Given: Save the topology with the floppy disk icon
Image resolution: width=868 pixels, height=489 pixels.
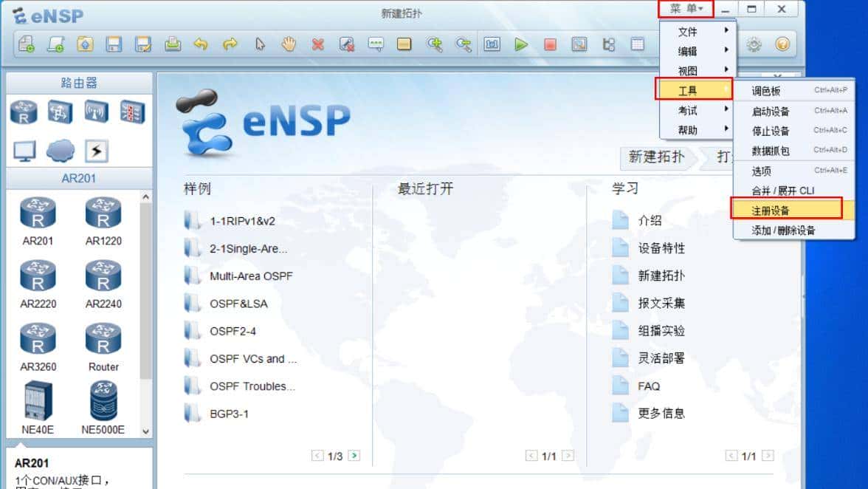Looking at the screenshot, I should pos(113,44).
